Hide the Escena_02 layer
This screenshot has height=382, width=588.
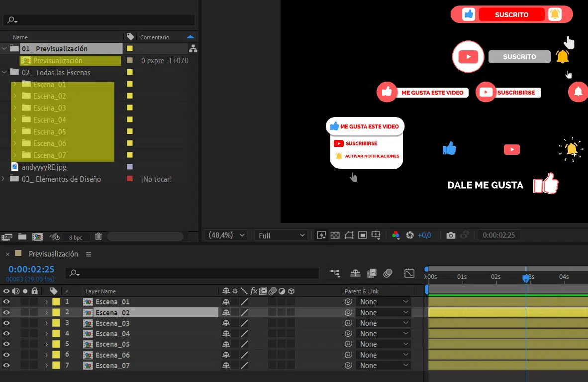click(6, 312)
